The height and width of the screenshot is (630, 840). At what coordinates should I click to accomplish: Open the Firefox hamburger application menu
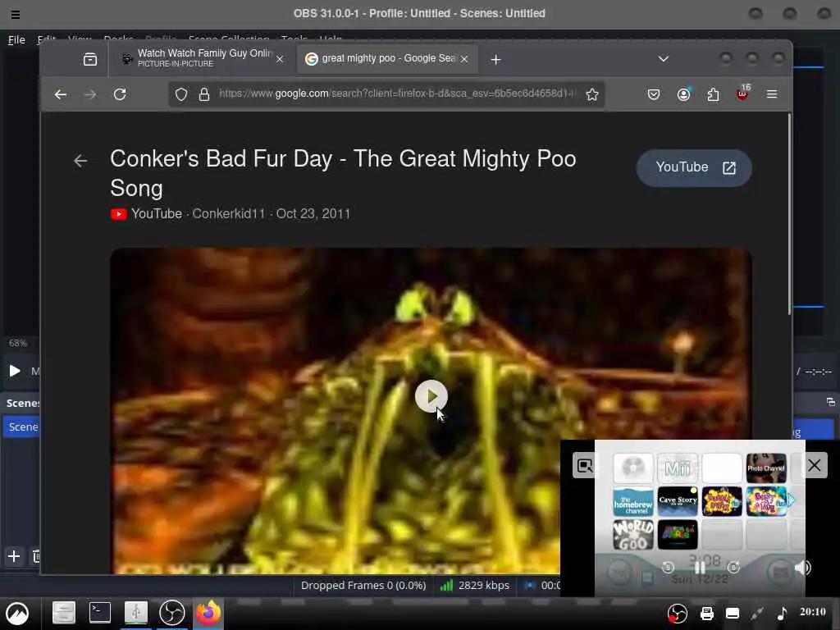pos(772,94)
